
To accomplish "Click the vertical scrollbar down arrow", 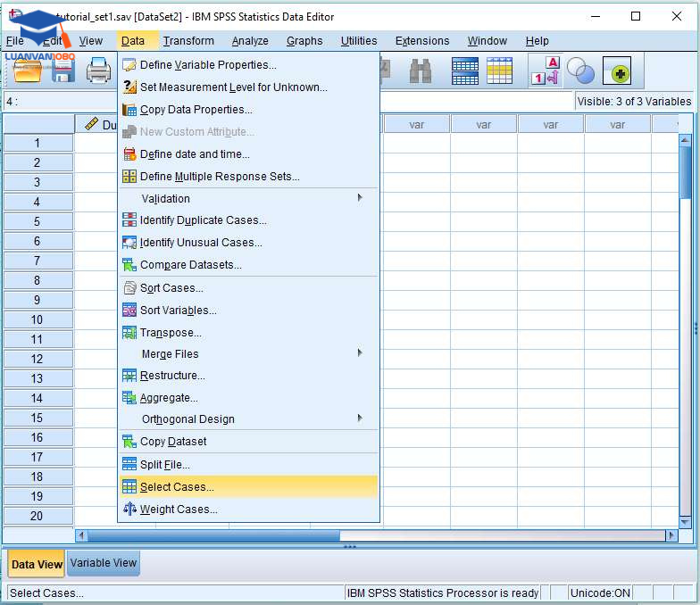I will pyautogui.click(x=684, y=521).
